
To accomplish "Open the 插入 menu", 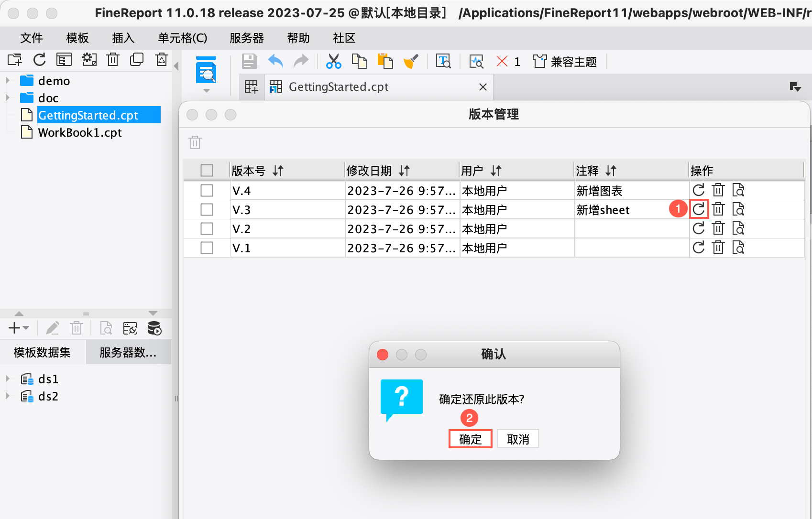I will (x=123, y=38).
